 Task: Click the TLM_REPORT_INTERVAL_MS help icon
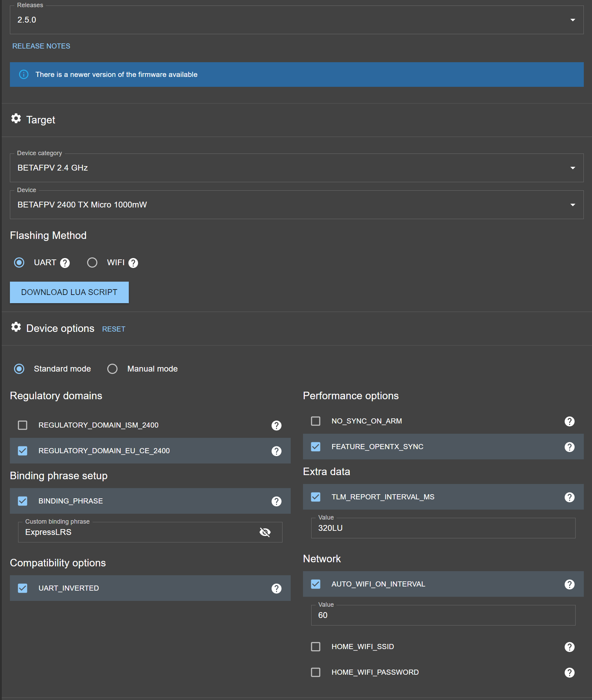(569, 497)
